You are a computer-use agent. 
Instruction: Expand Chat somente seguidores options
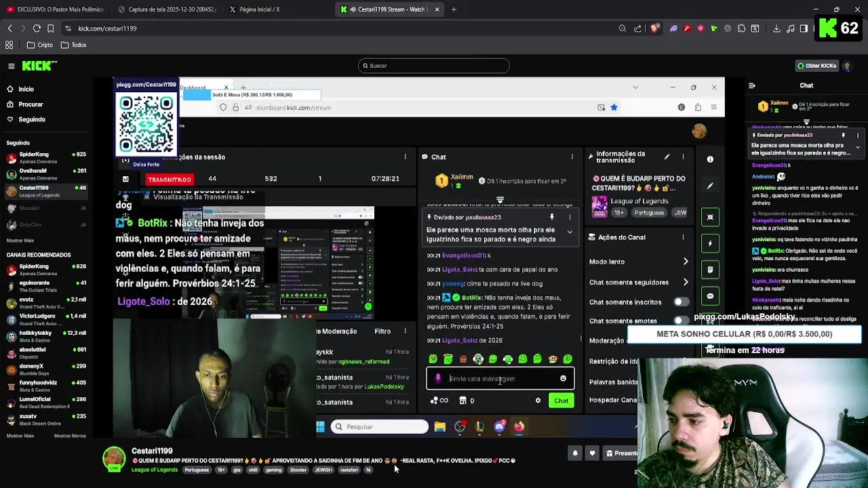(685, 282)
